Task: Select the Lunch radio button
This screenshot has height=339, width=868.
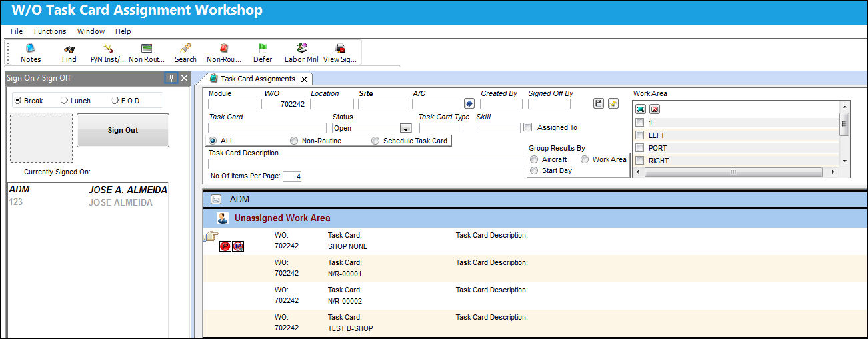Action: click(x=65, y=101)
